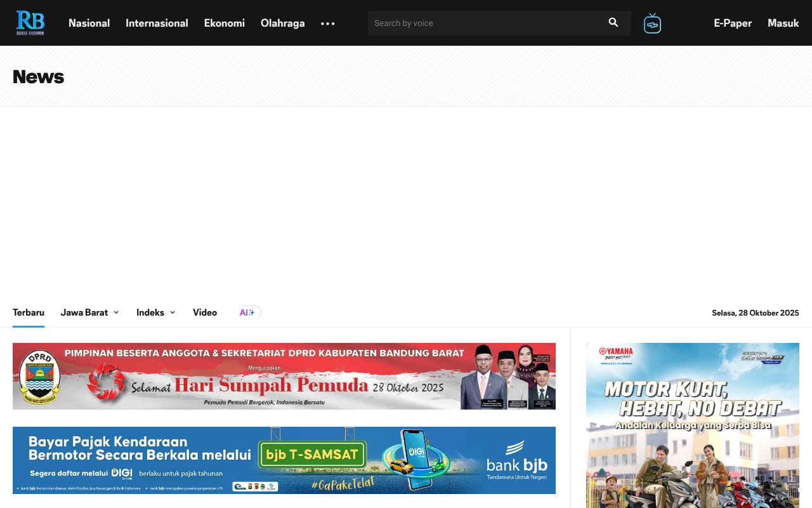
Task: Open the Yamaha motor advertisement
Action: coord(691,425)
